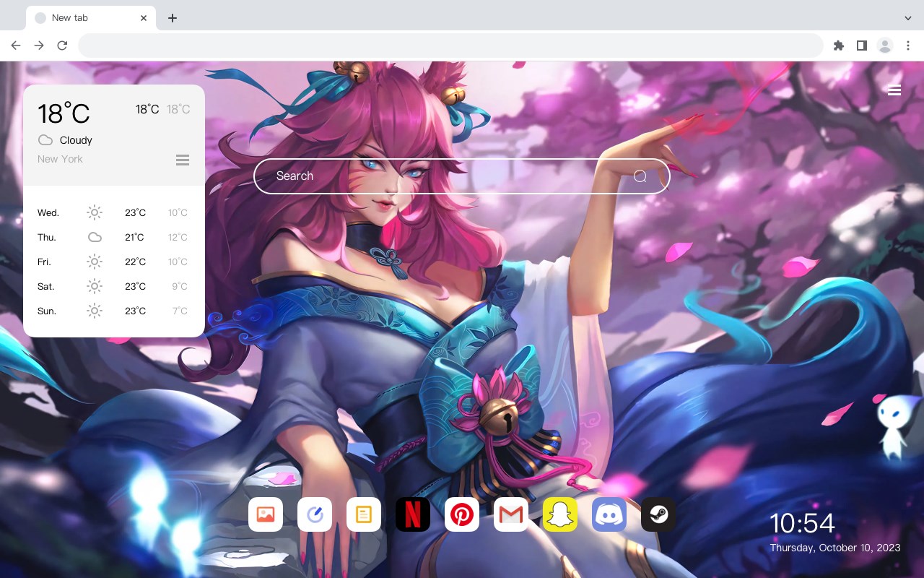Open the Pinterest shortcut
Screen dimensions: 924x578
click(x=462, y=514)
